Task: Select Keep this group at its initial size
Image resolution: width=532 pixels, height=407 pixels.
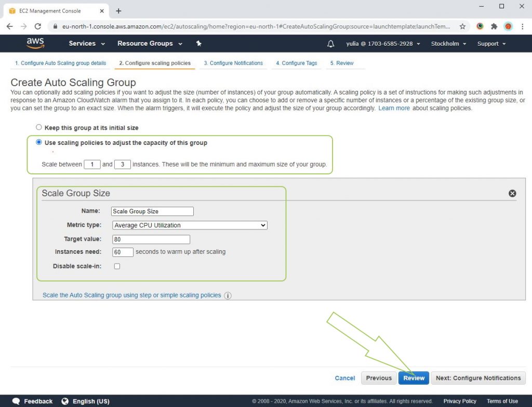Action: click(38, 127)
